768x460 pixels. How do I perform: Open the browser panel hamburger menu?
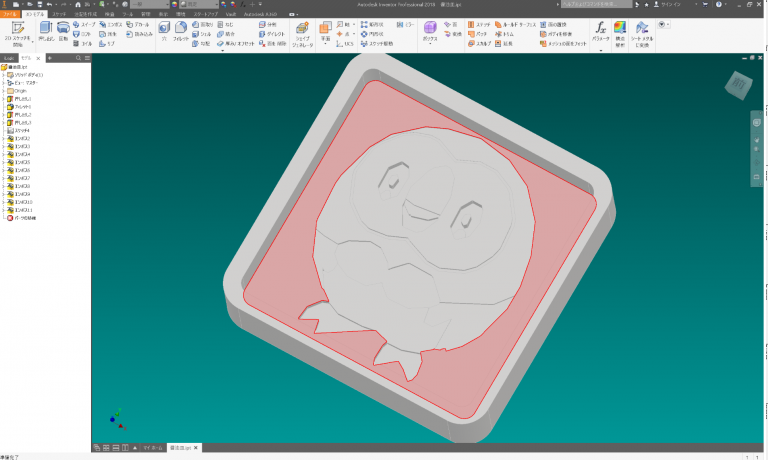coord(87,58)
